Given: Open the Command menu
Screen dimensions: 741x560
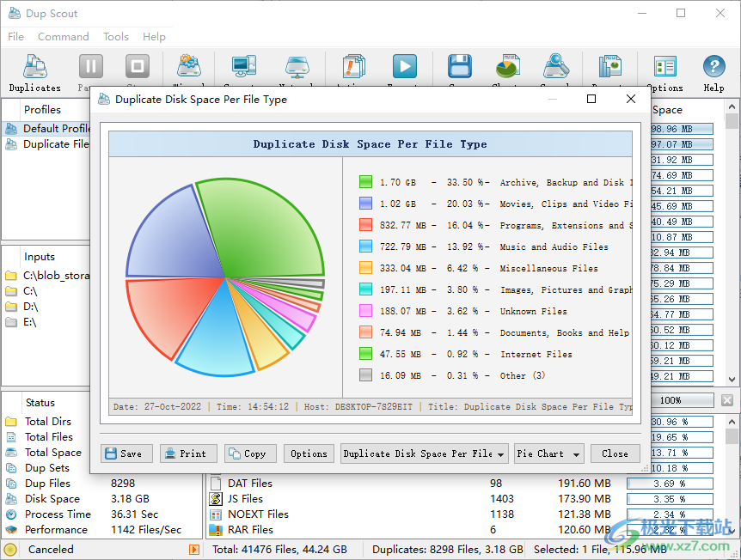Looking at the screenshot, I should pos(64,36).
